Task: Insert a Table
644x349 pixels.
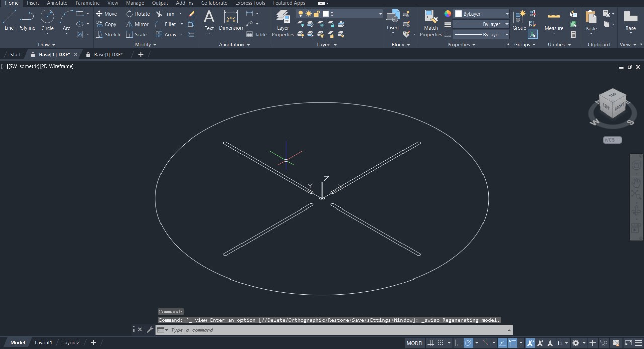Action: [x=256, y=35]
